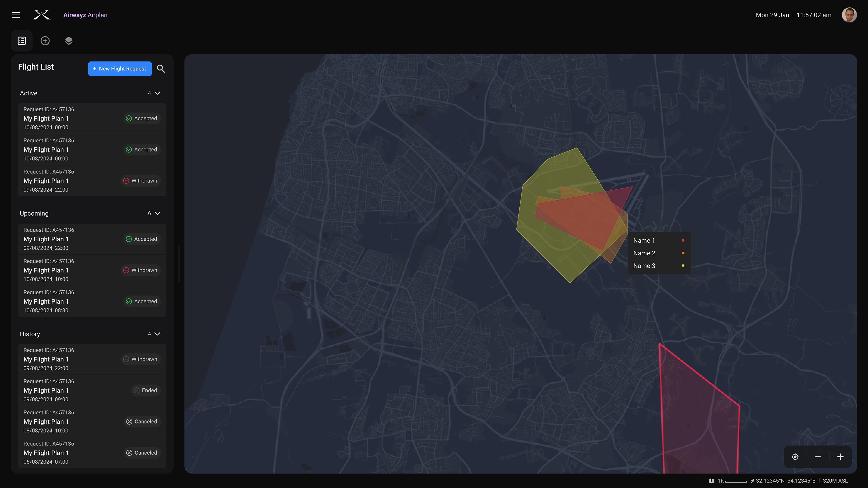Zoom out the map
This screenshot has height=488, width=868.
click(818, 457)
